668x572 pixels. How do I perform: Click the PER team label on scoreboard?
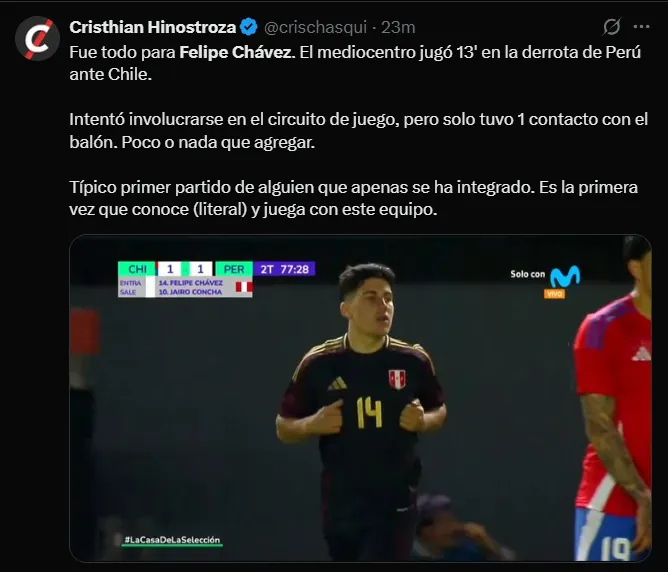234,269
